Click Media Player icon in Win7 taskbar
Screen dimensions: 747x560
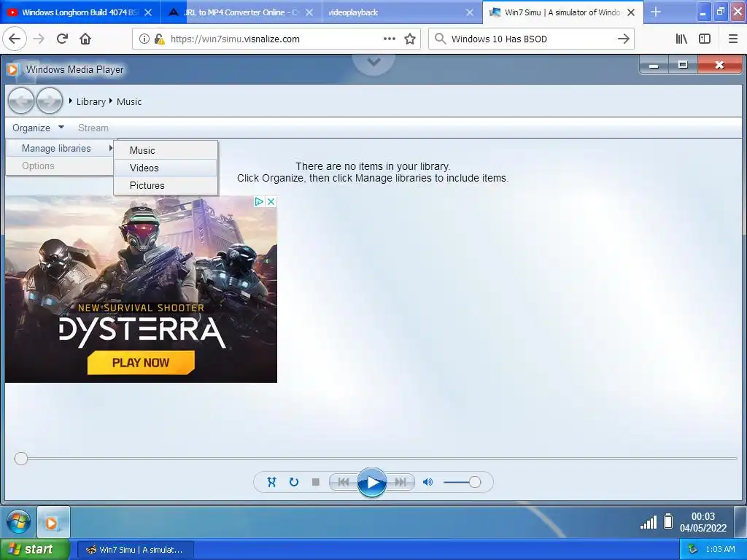53,522
